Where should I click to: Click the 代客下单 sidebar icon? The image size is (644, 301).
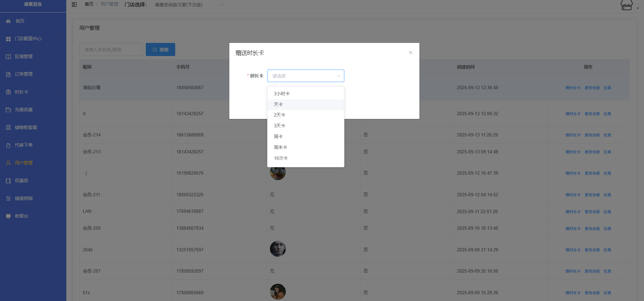8,145
